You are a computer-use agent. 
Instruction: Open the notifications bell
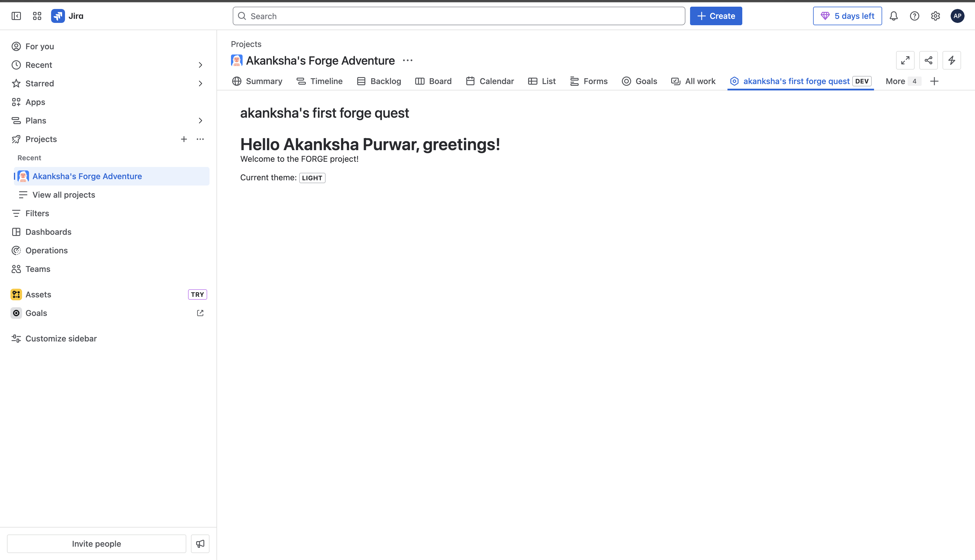pos(893,16)
